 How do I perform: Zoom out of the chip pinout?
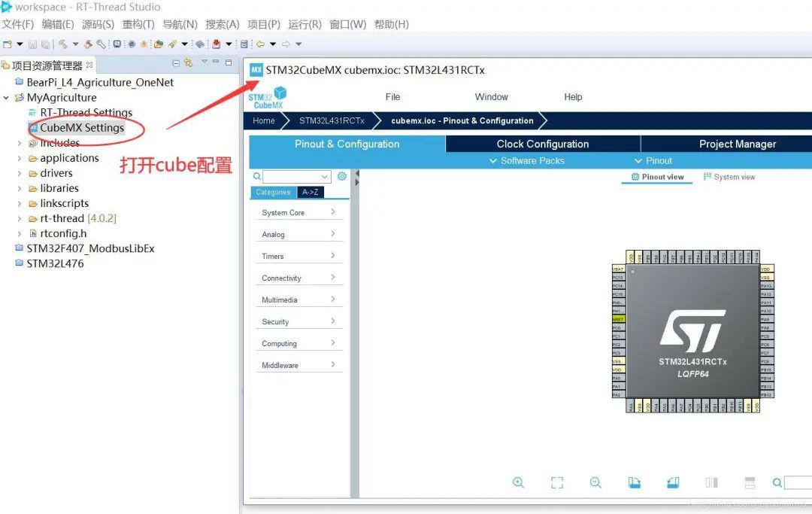[595, 482]
